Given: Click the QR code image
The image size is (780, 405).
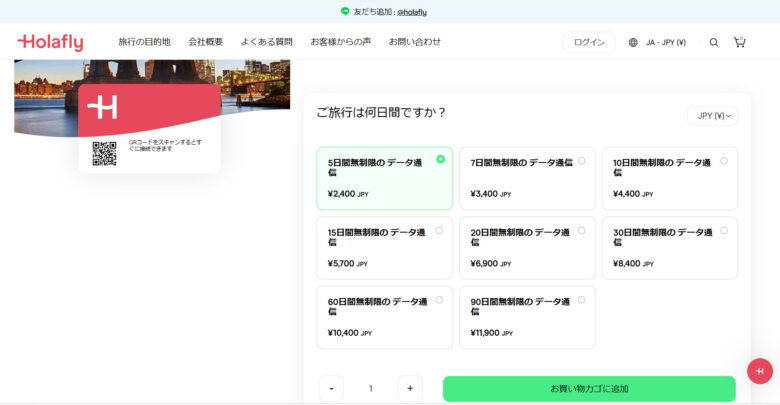Looking at the screenshot, I should 105,153.
